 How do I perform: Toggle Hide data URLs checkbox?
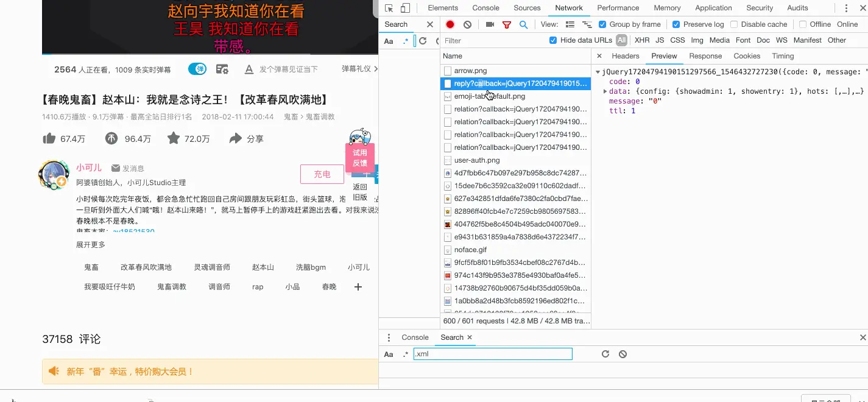pos(553,40)
